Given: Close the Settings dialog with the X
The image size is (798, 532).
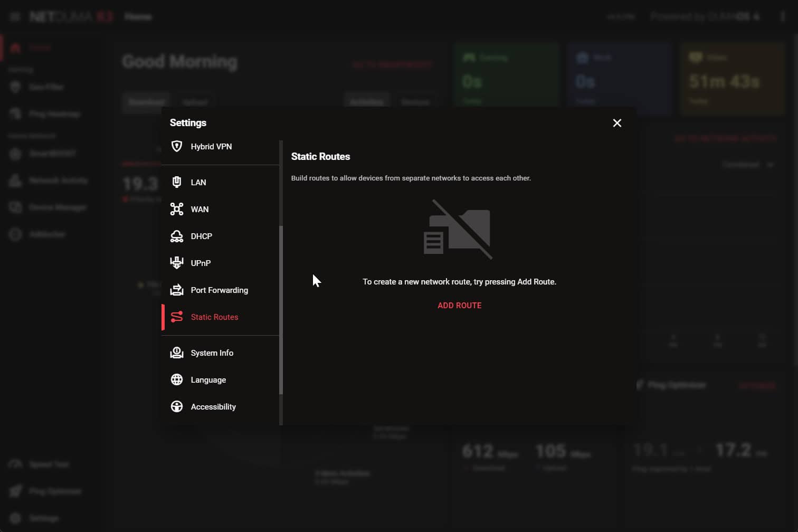Looking at the screenshot, I should (617, 123).
